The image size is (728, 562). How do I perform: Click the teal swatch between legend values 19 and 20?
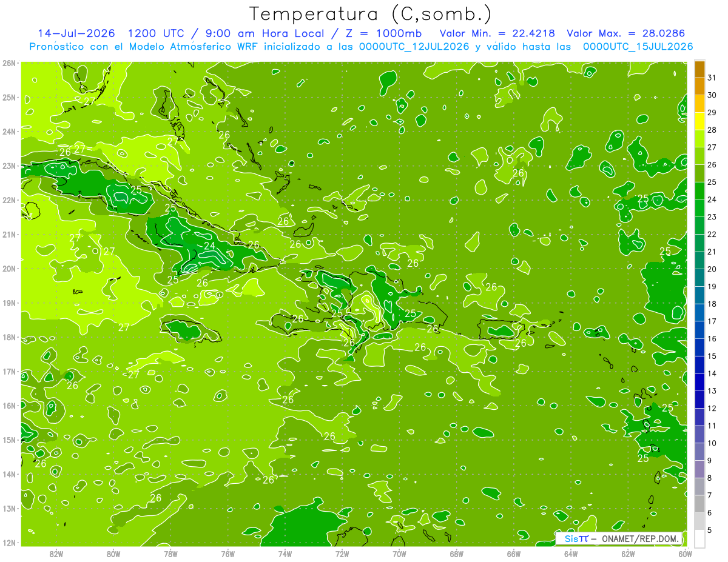(x=699, y=278)
